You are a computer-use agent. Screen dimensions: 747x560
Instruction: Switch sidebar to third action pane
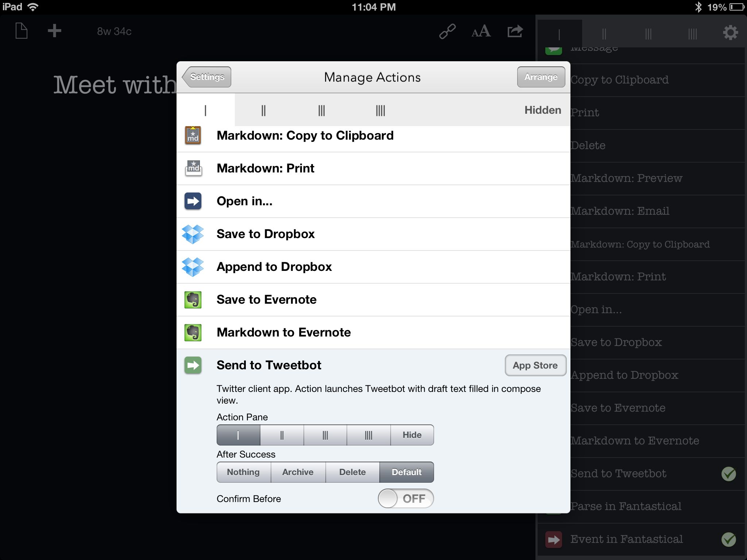point(648,34)
